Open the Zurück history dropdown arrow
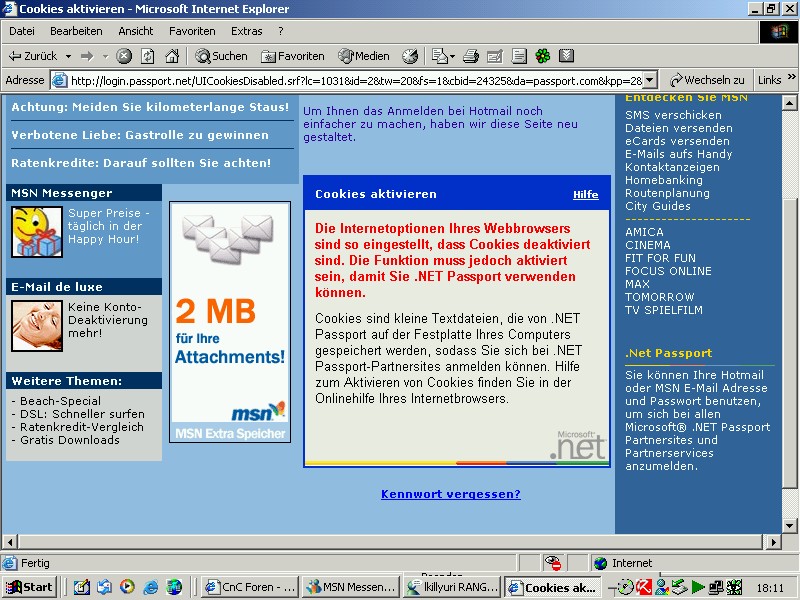The image size is (800, 600). tap(68, 56)
